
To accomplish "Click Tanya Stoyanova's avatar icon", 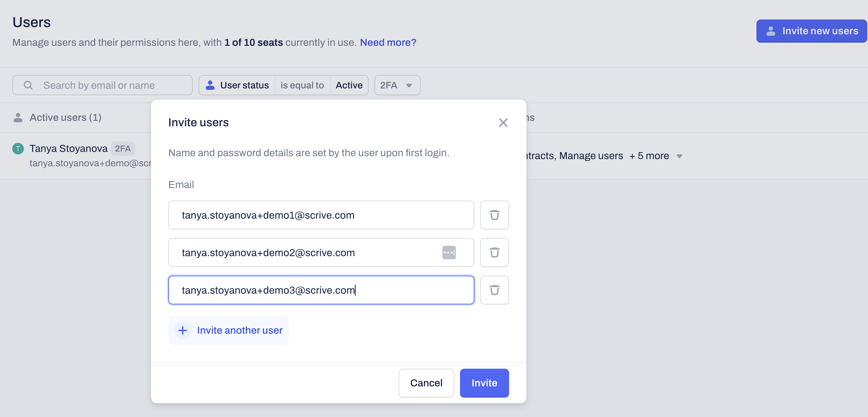I will [18, 149].
